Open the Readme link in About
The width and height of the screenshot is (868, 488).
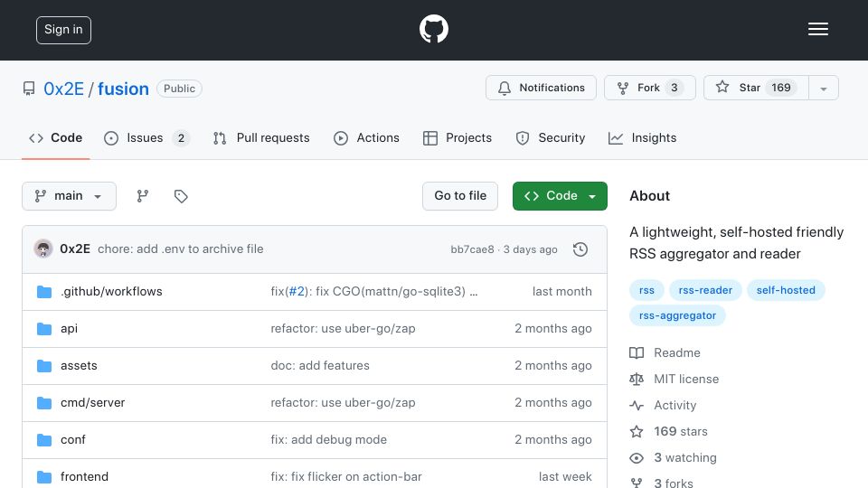click(x=677, y=353)
